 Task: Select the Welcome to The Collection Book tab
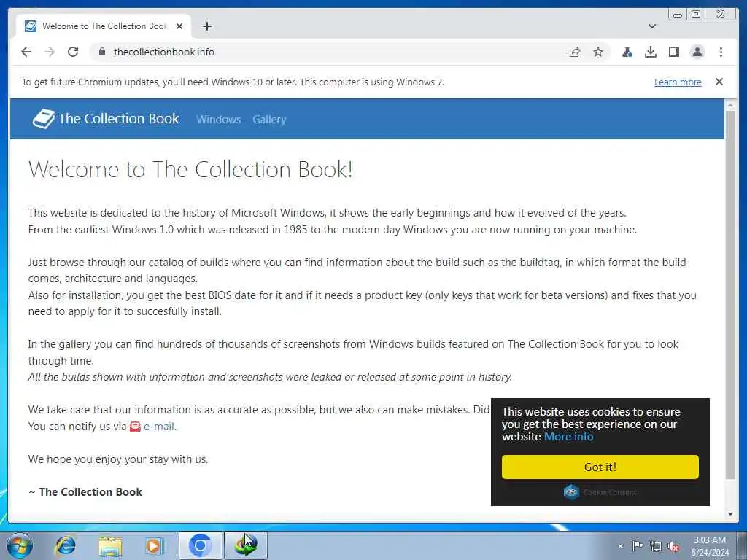[104, 26]
